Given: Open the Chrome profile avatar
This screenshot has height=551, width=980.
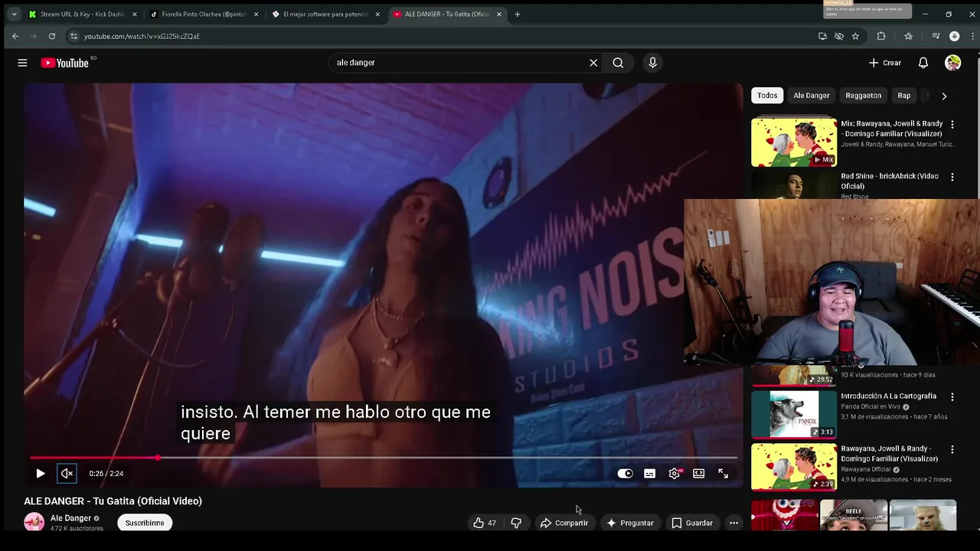Looking at the screenshot, I should click(x=954, y=36).
